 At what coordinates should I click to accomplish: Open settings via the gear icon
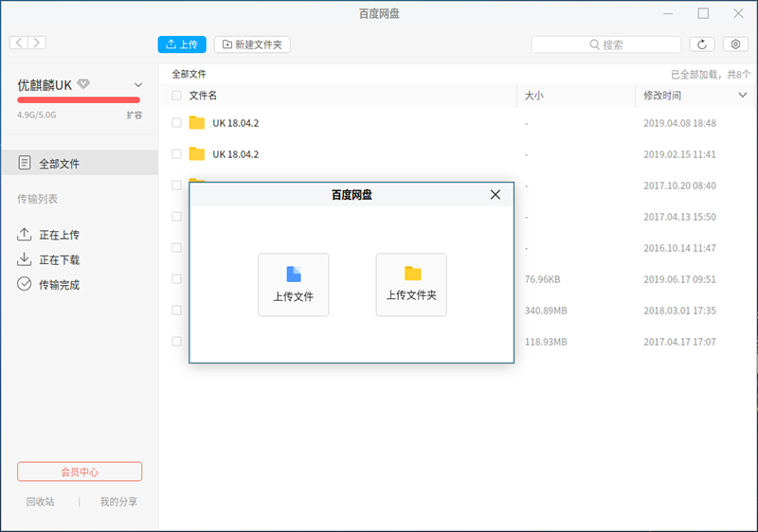[736, 44]
